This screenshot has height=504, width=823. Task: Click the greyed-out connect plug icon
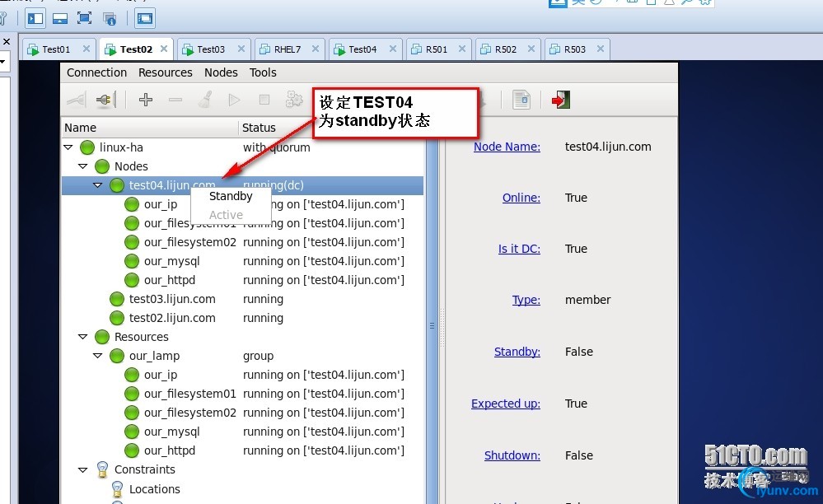click(76, 99)
